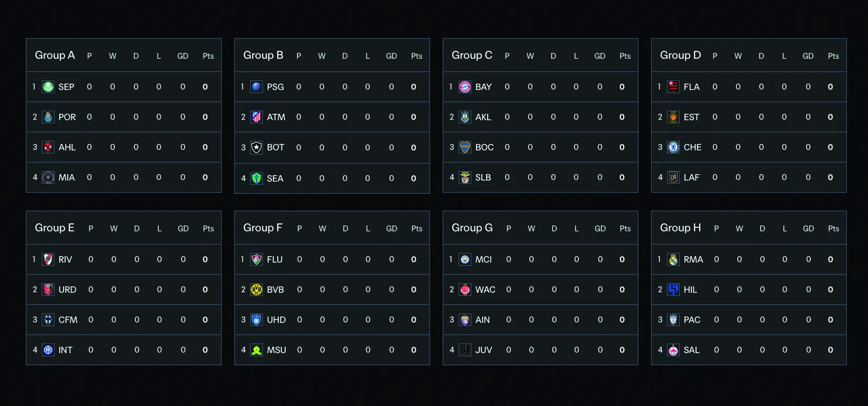868x406 pixels.
Task: Click the PSG club crest icon
Action: 257,87
